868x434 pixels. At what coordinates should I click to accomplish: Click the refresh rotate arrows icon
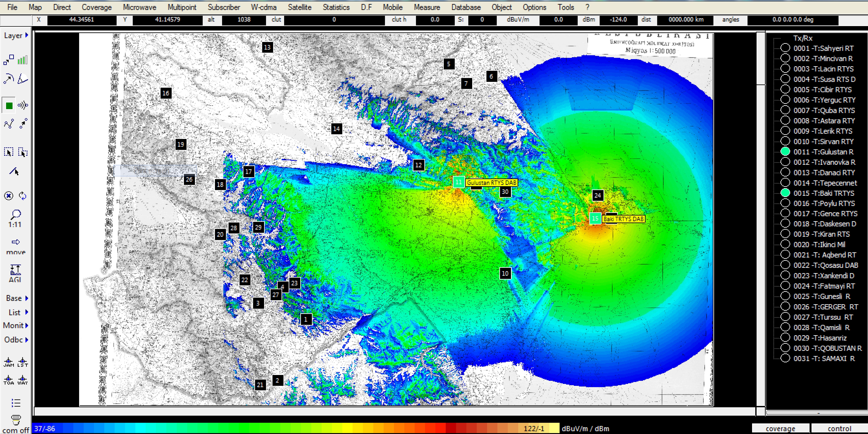[23, 196]
